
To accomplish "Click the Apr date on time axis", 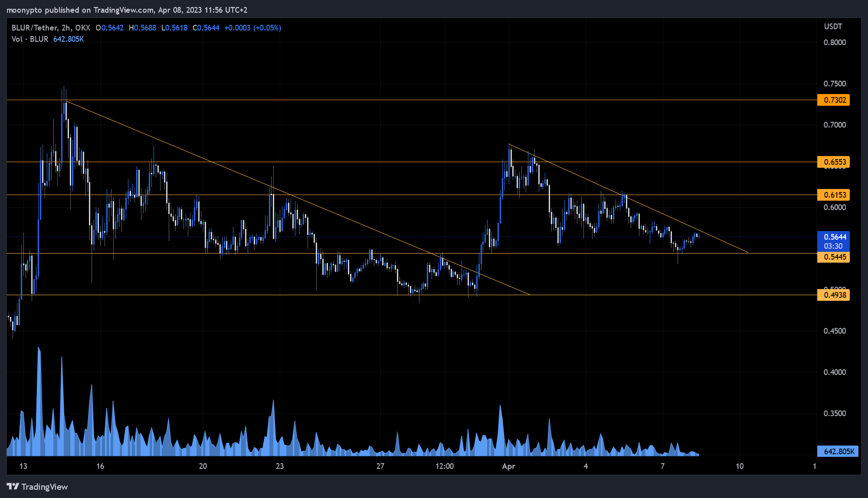I will coord(508,466).
